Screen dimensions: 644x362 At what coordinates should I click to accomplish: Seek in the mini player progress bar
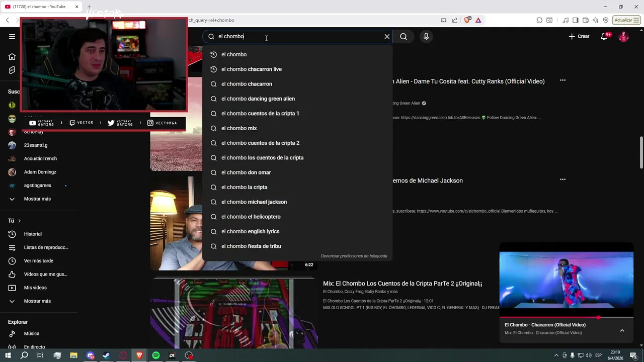[x=567, y=318]
